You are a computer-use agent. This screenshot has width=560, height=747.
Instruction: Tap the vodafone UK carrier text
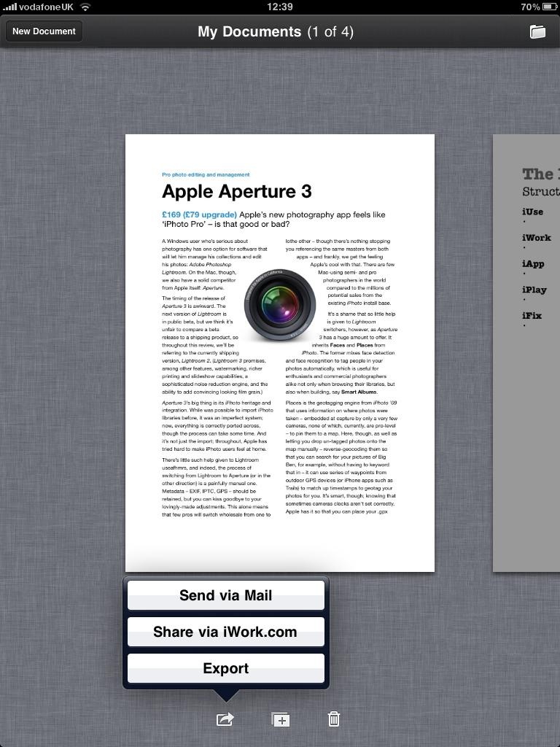pos(46,7)
